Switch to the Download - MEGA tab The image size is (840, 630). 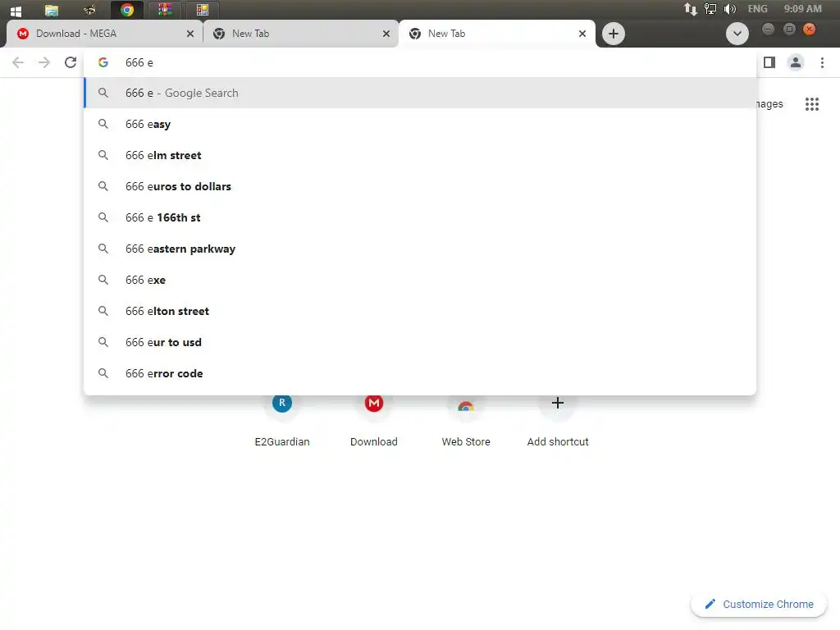coord(105,34)
